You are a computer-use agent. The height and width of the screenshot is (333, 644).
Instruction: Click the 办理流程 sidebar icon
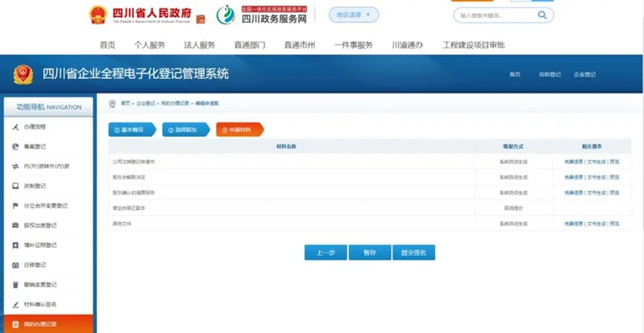(x=15, y=127)
